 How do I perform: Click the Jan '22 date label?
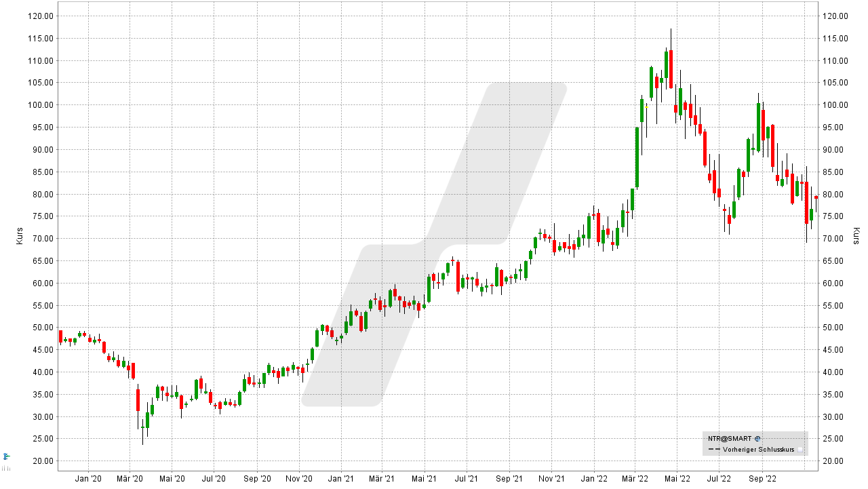(x=594, y=479)
